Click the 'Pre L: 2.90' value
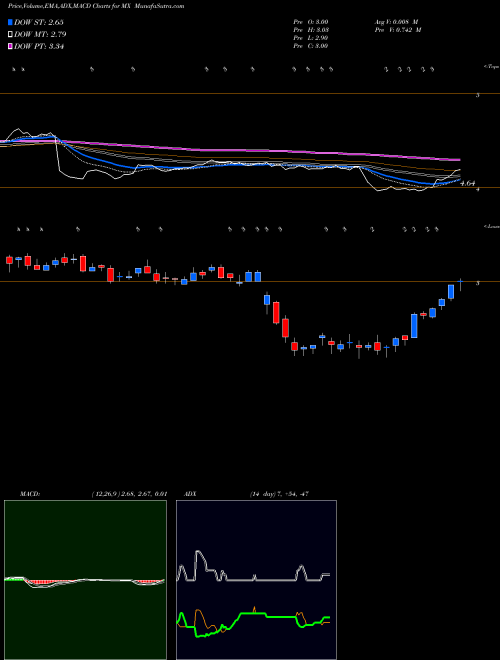500x660 pixels. point(311,38)
